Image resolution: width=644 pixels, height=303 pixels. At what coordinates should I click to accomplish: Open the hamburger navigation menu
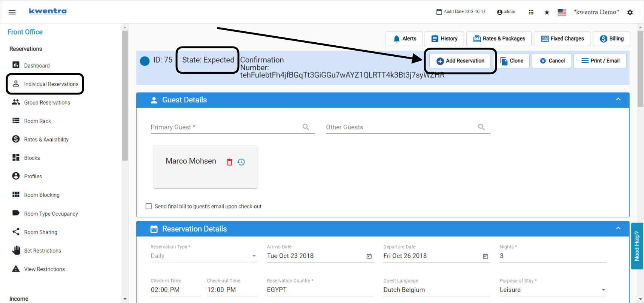tap(12, 12)
